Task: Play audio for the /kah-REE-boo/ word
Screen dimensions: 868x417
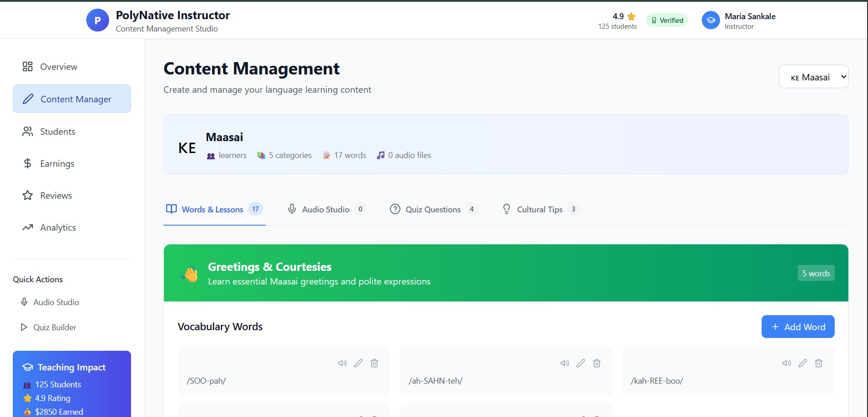Action: (x=787, y=363)
